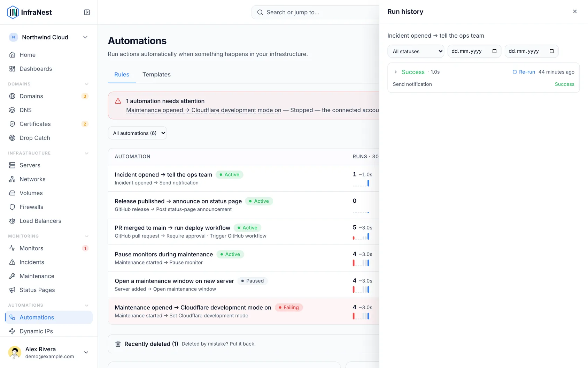This screenshot has width=588, height=368.
Task: Open the DNS section
Action: click(49, 110)
